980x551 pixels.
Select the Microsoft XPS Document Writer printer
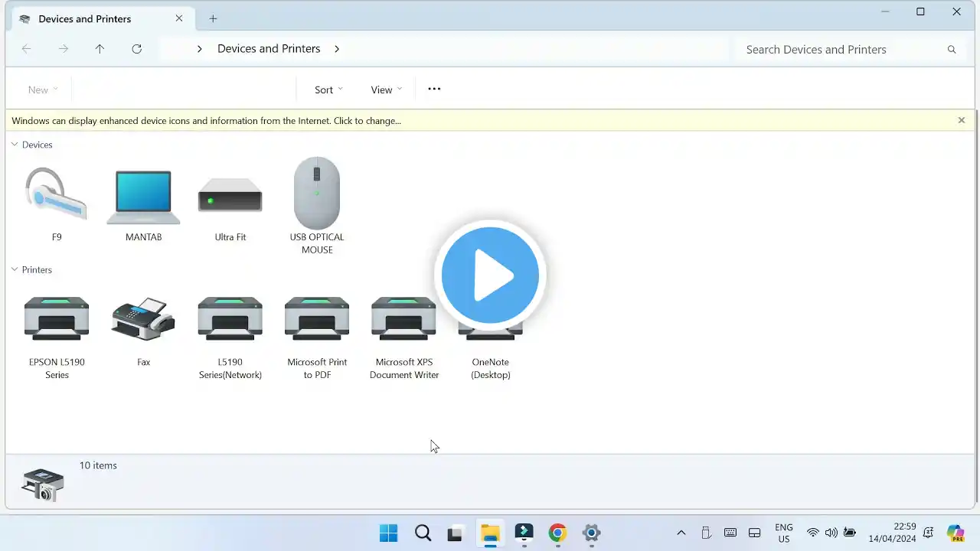click(403, 320)
